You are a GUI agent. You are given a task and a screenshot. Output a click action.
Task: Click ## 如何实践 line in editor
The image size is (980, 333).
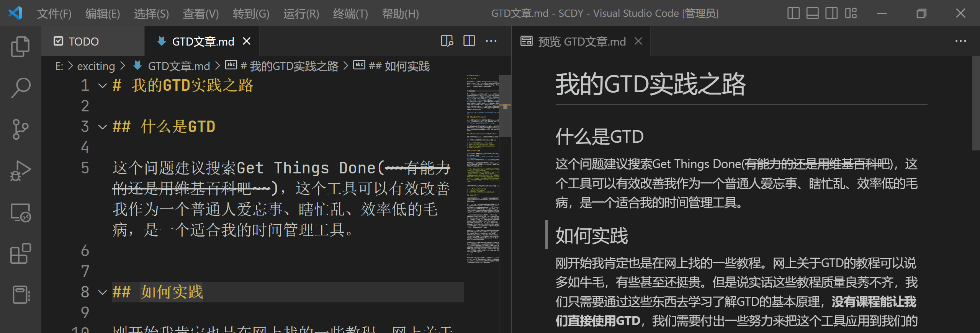click(x=288, y=292)
